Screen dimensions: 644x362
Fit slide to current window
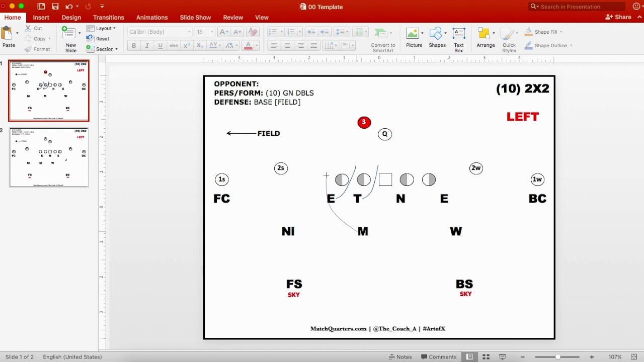[634, 357]
